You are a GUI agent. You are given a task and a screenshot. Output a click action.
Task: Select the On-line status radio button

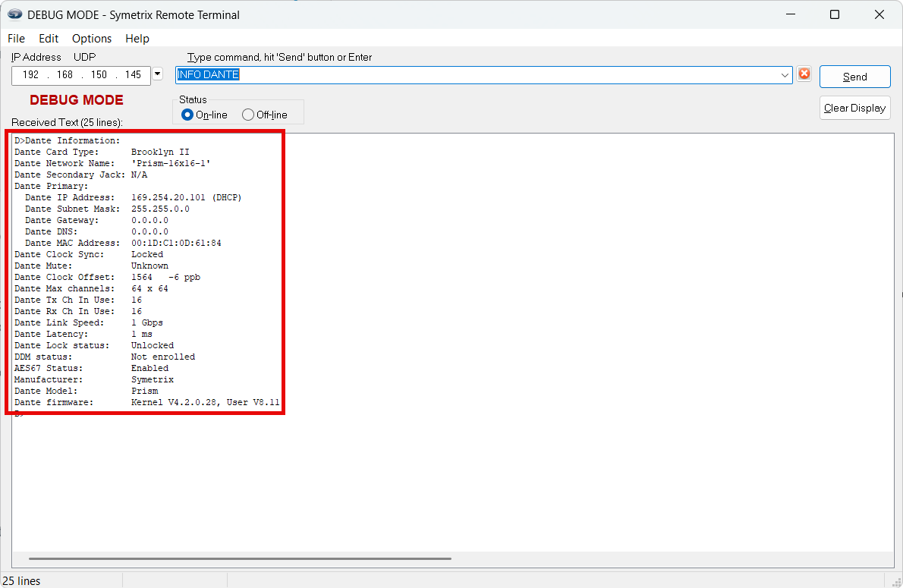pyautogui.click(x=187, y=115)
